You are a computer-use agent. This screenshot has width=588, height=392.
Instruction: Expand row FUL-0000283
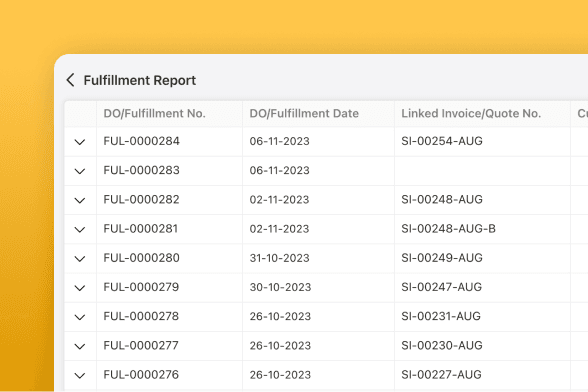point(80,171)
